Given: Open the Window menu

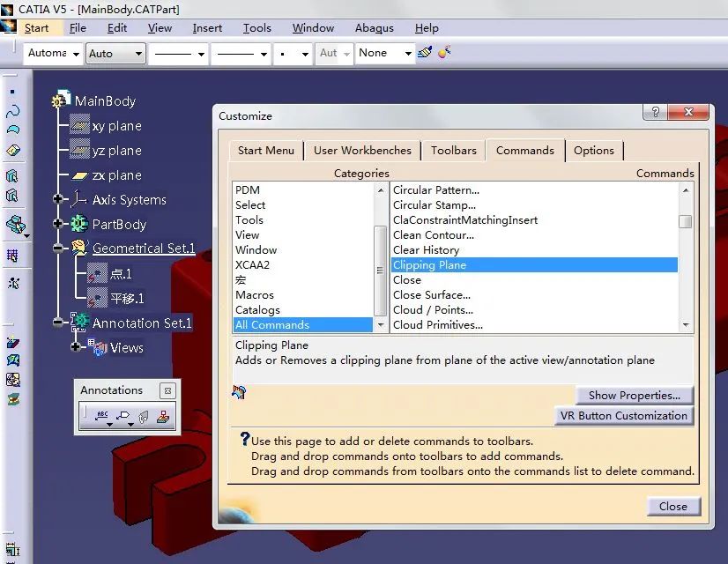Looking at the screenshot, I should pyautogui.click(x=313, y=28).
